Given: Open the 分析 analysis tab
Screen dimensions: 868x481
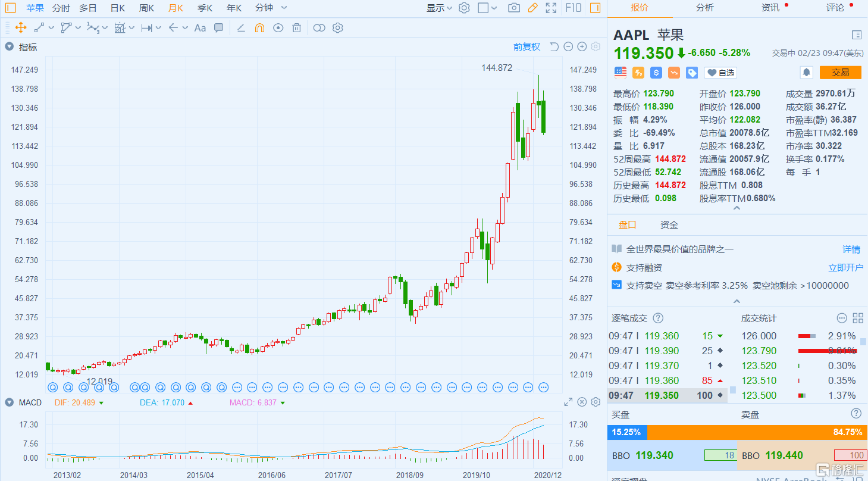Looking at the screenshot, I should pos(704,7).
